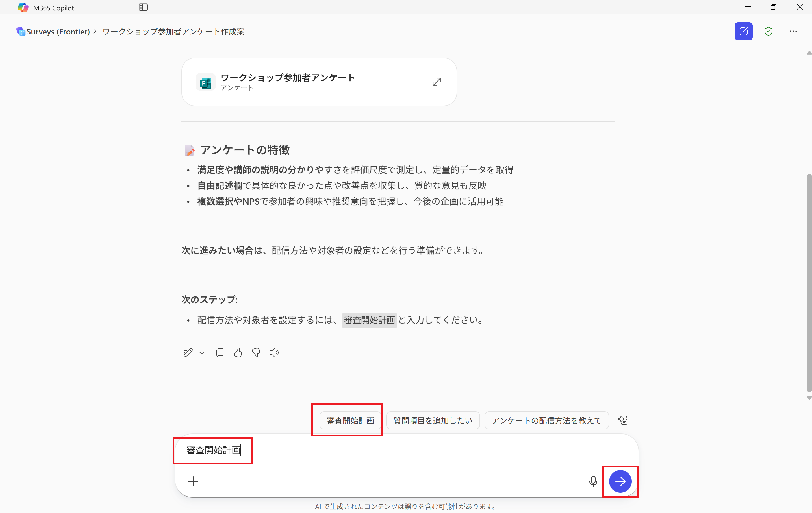Attach a file with the plus icon
The image size is (812, 513).
click(193, 481)
